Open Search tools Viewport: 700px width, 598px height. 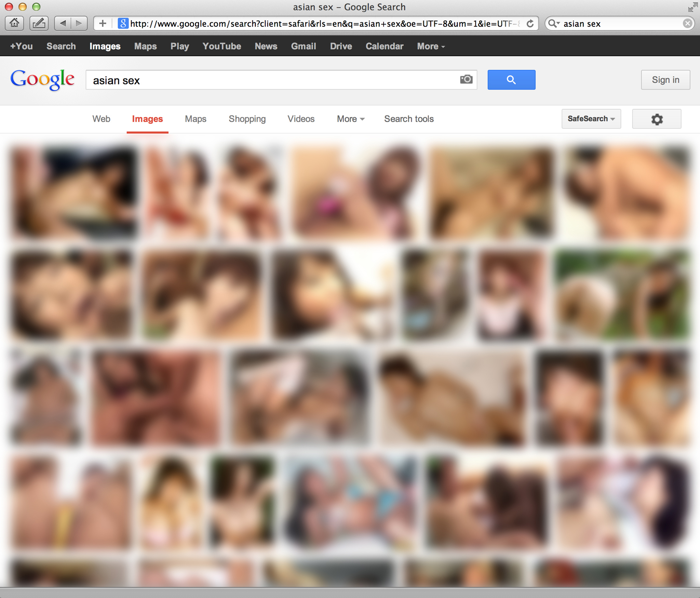tap(408, 119)
